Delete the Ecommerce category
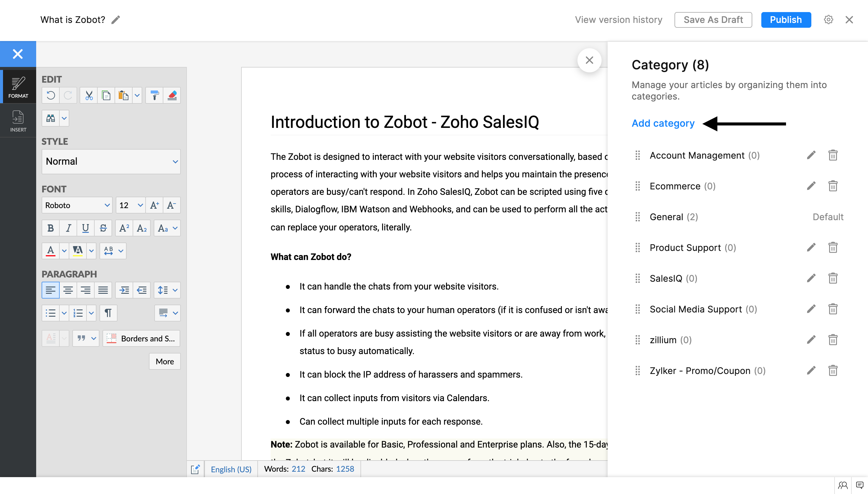 [833, 186]
